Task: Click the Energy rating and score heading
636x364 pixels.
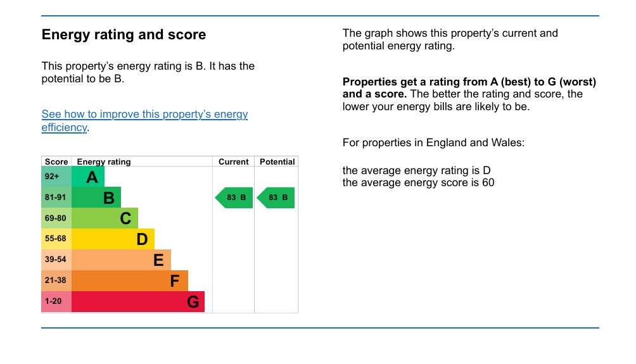Action: [124, 35]
